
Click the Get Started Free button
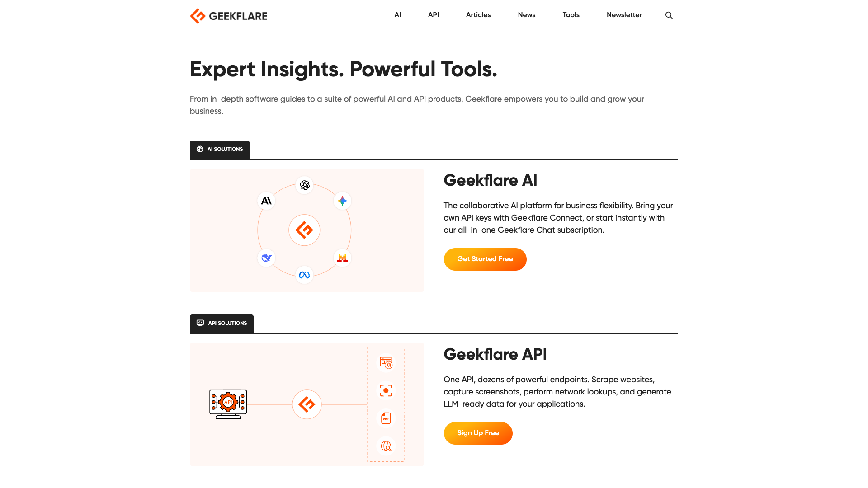coord(485,259)
